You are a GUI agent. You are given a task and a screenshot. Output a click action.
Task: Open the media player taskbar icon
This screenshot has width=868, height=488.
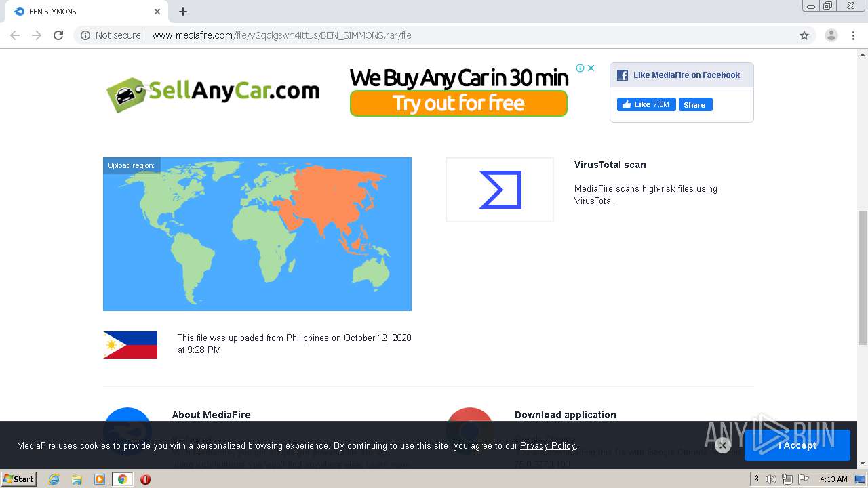(99, 479)
